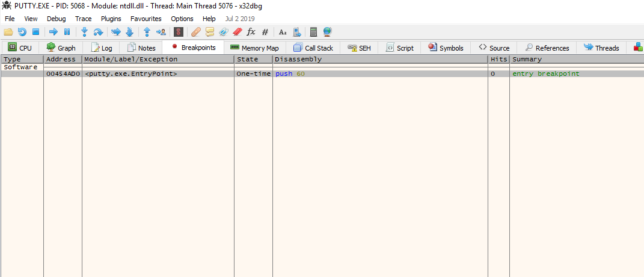Image resolution: width=644 pixels, height=277 pixels.
Task: Open the Functions fx icon
Action: coord(251,32)
